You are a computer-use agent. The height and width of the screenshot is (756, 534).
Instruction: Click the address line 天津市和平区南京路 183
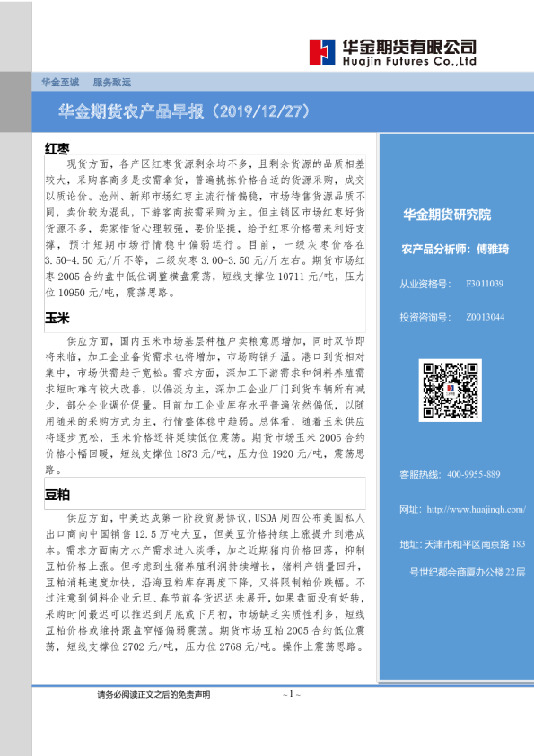(x=475, y=544)
